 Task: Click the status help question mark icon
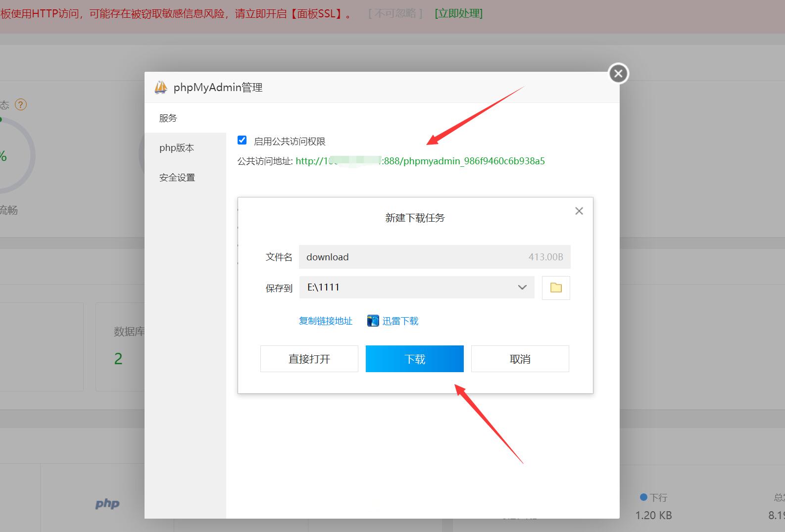click(x=21, y=104)
